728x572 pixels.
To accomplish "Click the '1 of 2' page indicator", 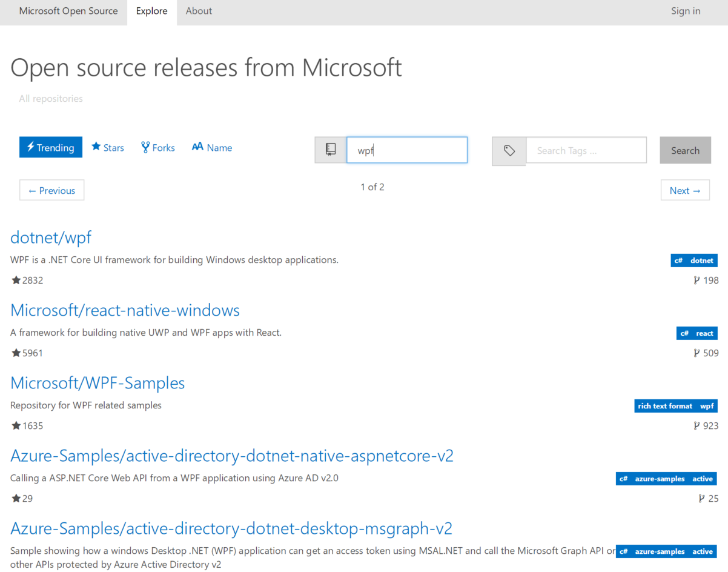I will 372,187.
